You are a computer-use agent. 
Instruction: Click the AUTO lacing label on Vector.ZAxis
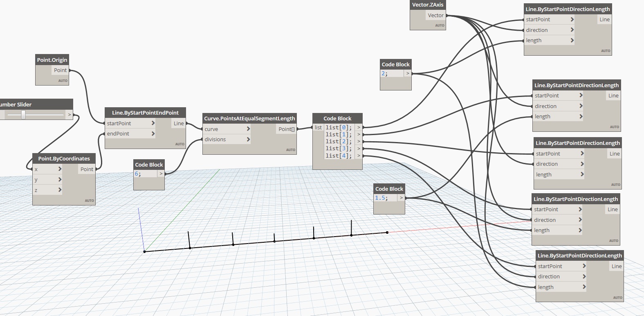tap(440, 25)
